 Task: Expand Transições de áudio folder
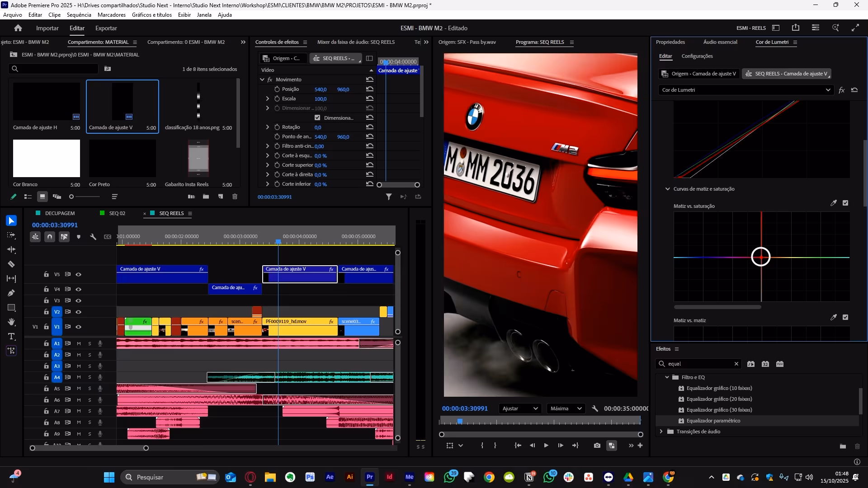[x=661, y=432]
